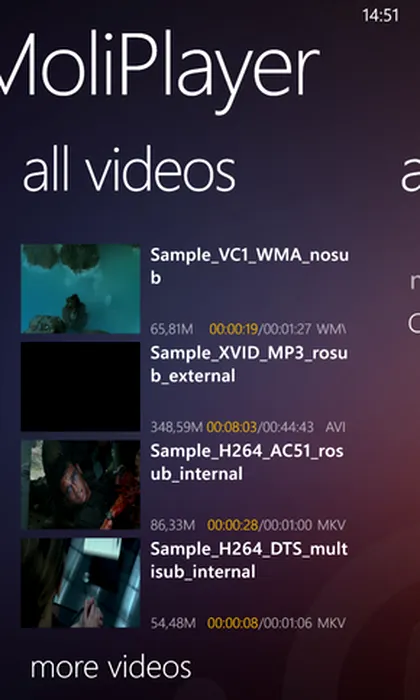Open the Sample_H264_DTS video thumbnail
This screenshot has height=700, width=420.
[80, 583]
